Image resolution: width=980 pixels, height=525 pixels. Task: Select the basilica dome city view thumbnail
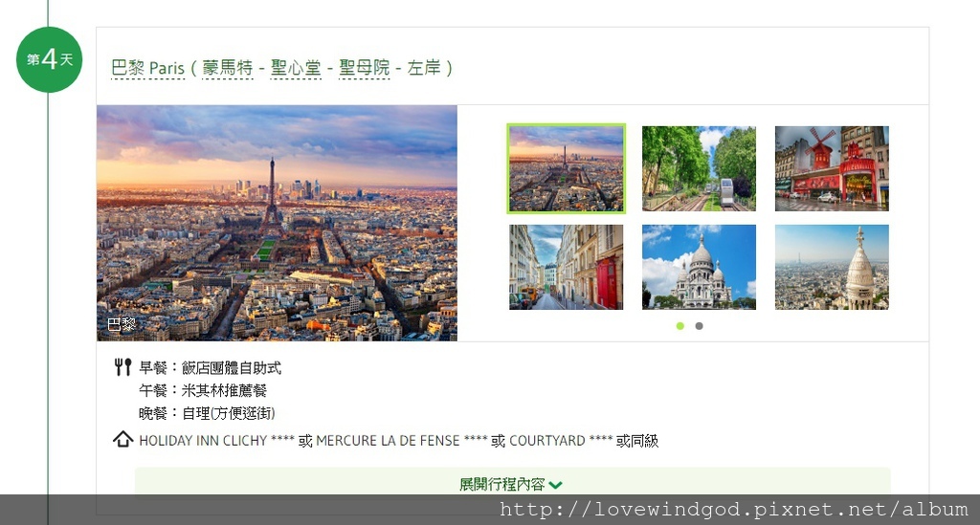[832, 267]
